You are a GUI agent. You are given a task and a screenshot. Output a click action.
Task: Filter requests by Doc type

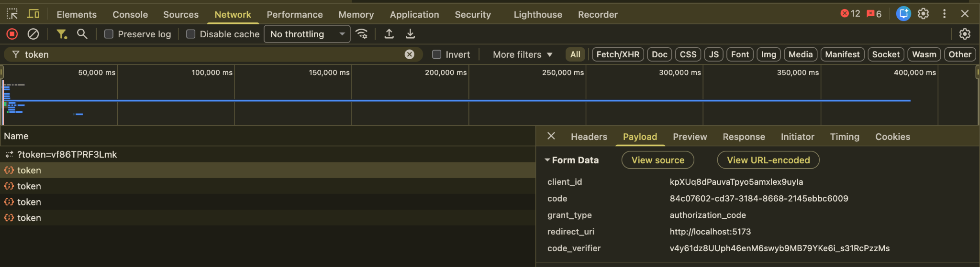pyautogui.click(x=659, y=54)
